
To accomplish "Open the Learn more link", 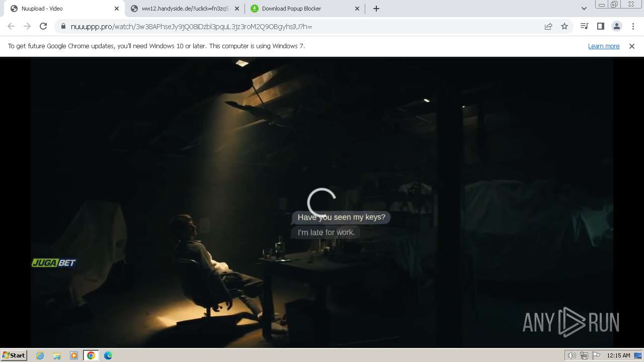I will click(x=604, y=46).
